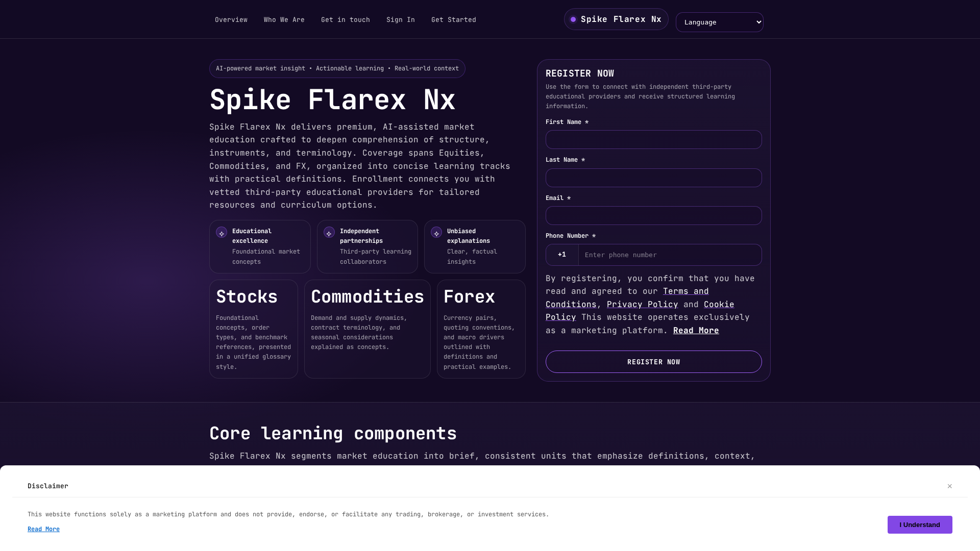Click the Enter phone number field
This screenshot has width=980, height=551.
coord(670,255)
